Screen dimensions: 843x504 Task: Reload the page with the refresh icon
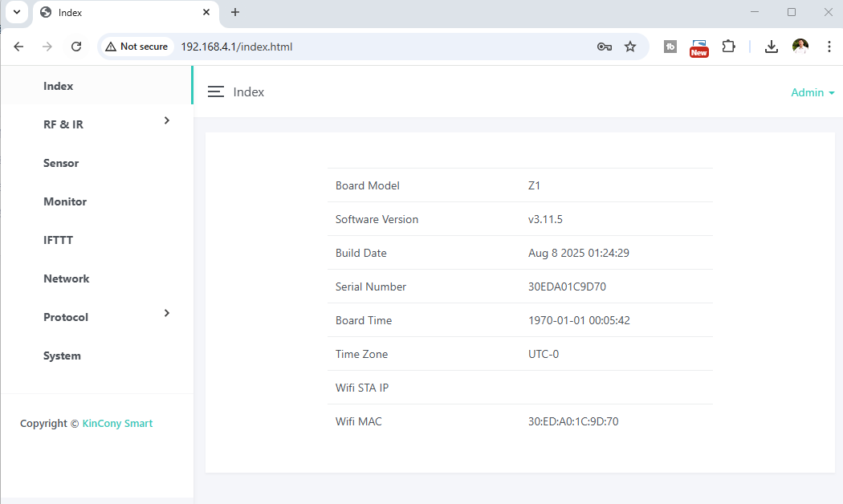tap(76, 47)
